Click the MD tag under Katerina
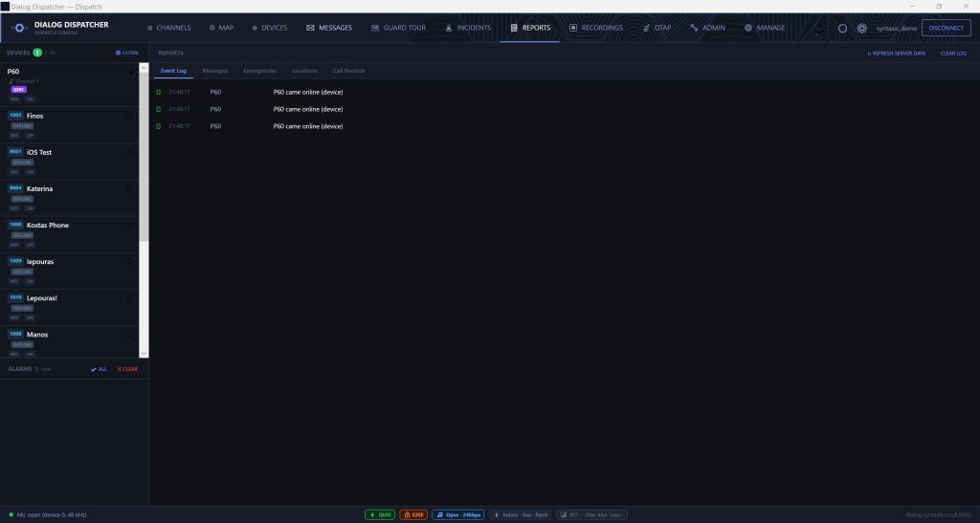 point(14,208)
